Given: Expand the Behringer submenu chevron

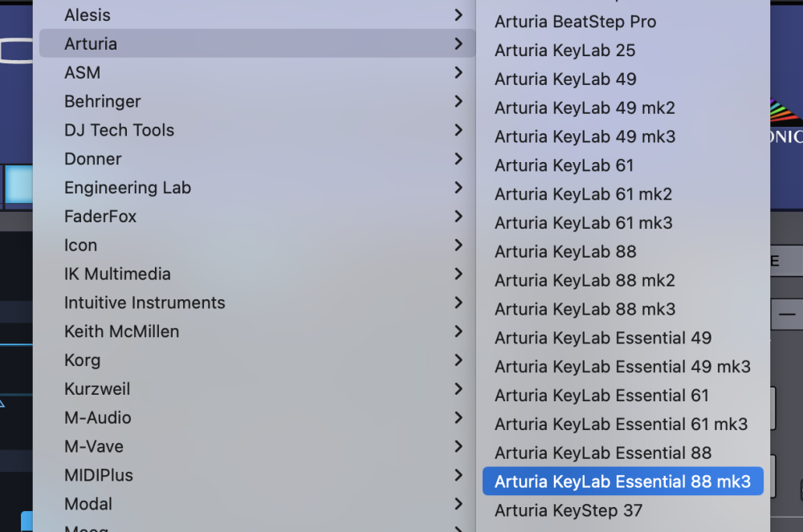Looking at the screenshot, I should point(458,101).
